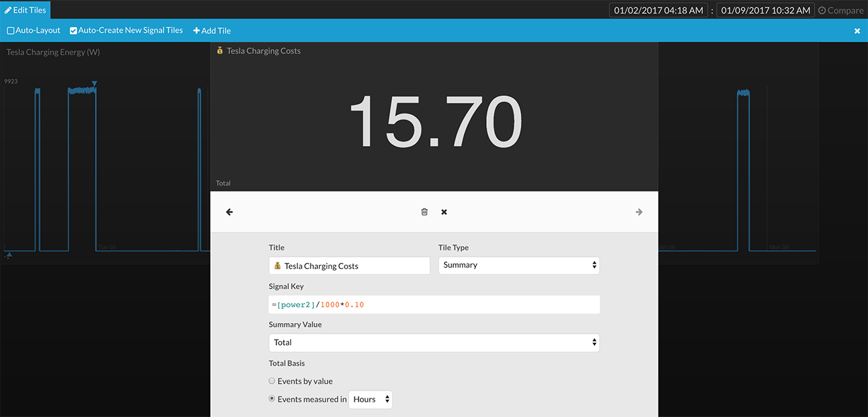Click the forward arrow in tile editor

click(x=639, y=212)
